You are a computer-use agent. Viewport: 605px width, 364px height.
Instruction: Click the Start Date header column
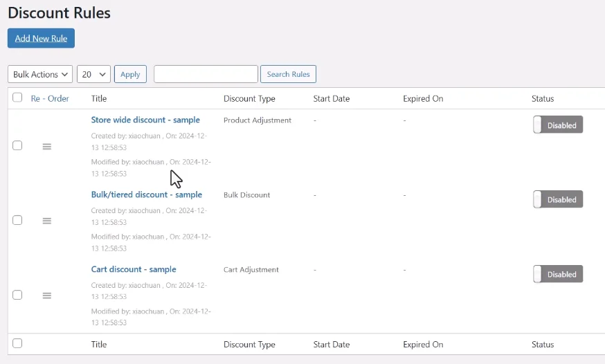pos(332,99)
